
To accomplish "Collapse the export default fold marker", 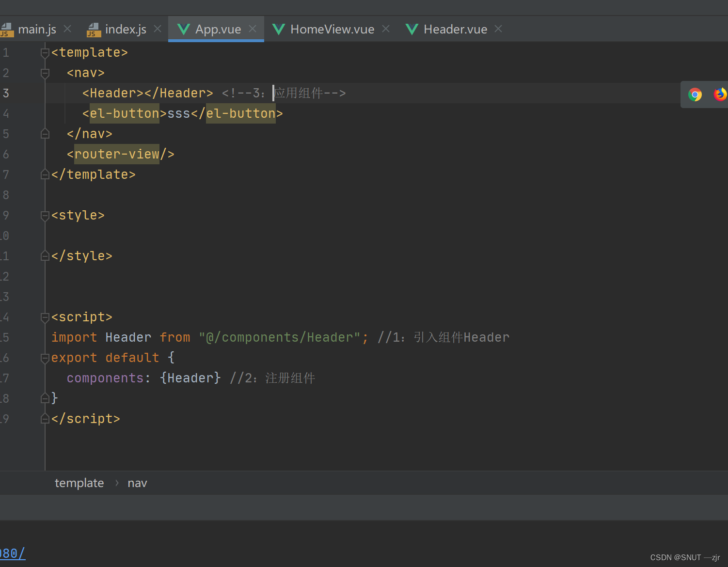I will tap(45, 358).
